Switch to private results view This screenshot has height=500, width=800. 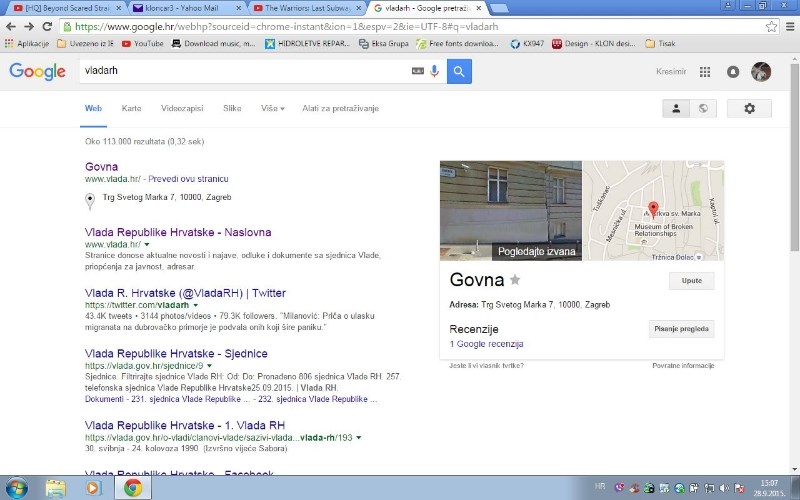(677, 108)
